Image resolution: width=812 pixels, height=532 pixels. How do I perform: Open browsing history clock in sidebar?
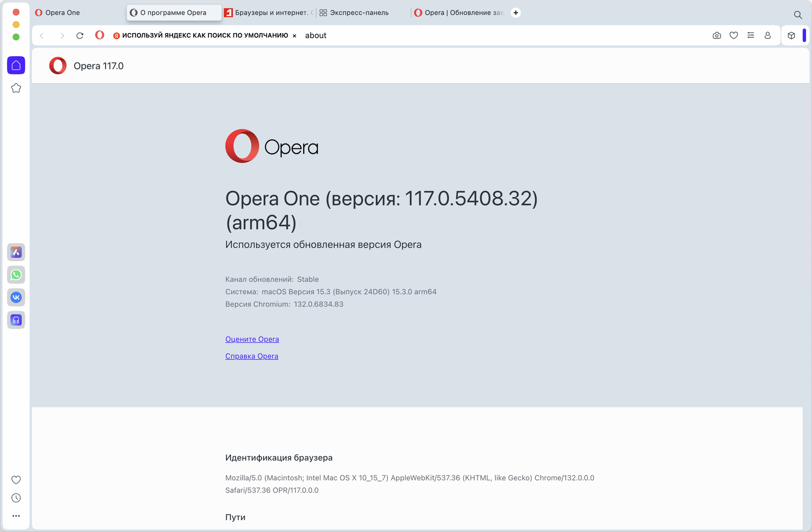(x=16, y=498)
